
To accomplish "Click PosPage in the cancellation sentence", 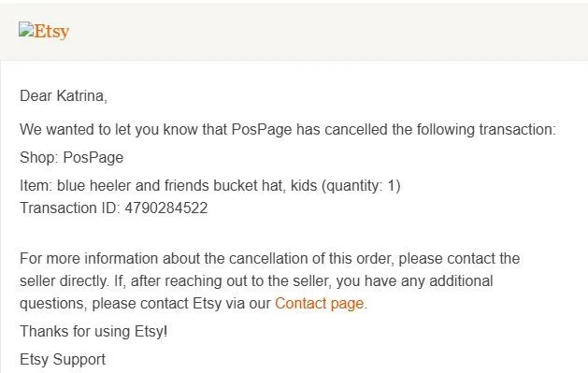I will (x=262, y=130).
